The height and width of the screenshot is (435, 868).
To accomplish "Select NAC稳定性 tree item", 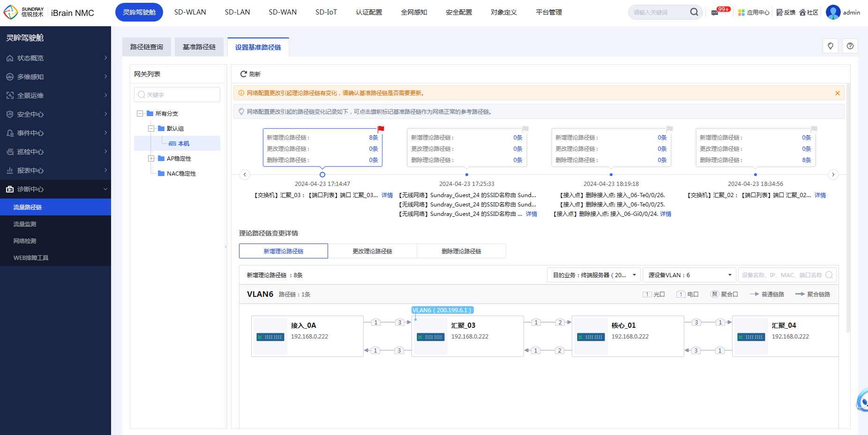I will (181, 174).
